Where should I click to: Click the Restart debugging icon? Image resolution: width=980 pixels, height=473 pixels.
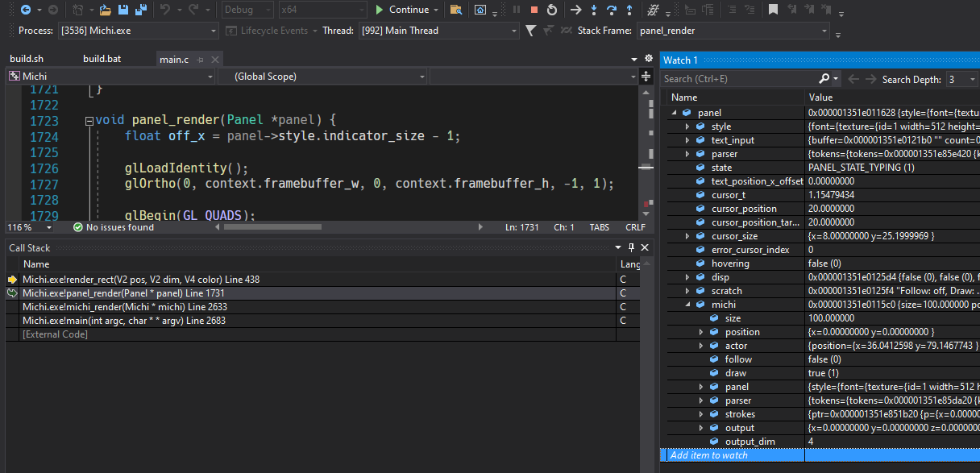[x=551, y=10]
